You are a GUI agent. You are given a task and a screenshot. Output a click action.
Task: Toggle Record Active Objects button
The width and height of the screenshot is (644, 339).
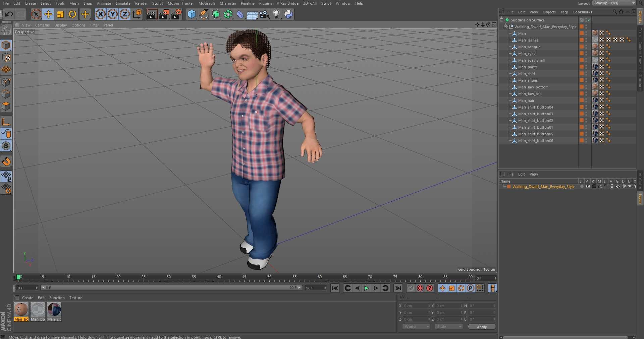[411, 288]
